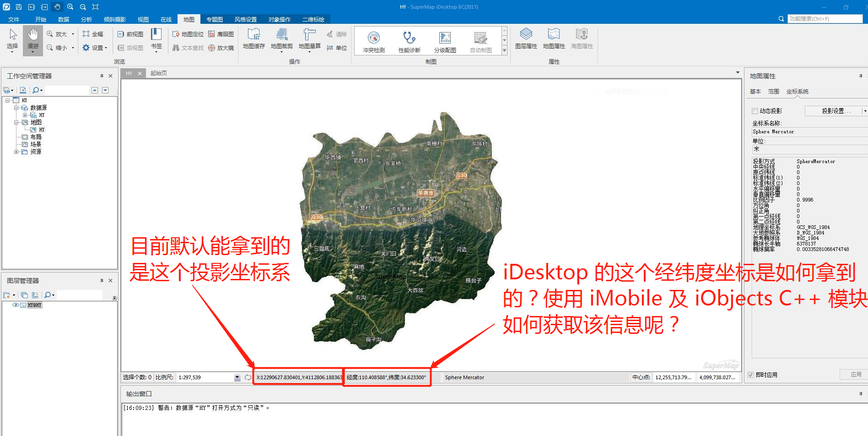Screen dimensions: 868x436
Task: Click the 单位 units button
Action: (x=337, y=48)
